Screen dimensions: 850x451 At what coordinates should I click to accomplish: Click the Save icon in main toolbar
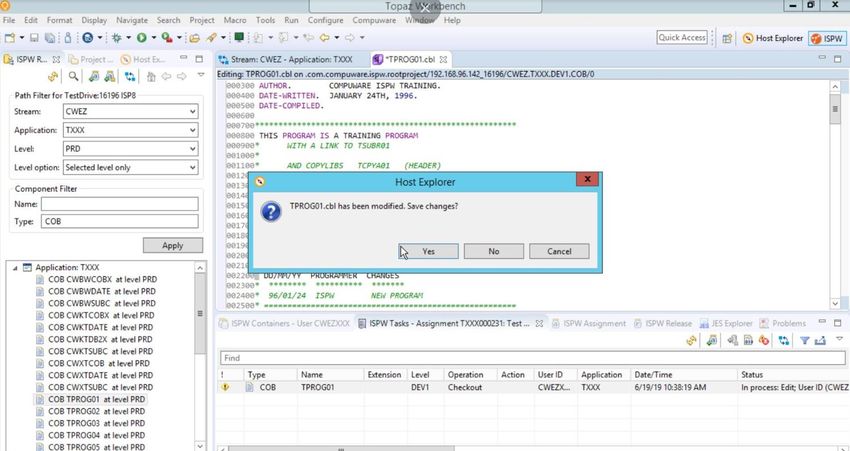[34, 38]
